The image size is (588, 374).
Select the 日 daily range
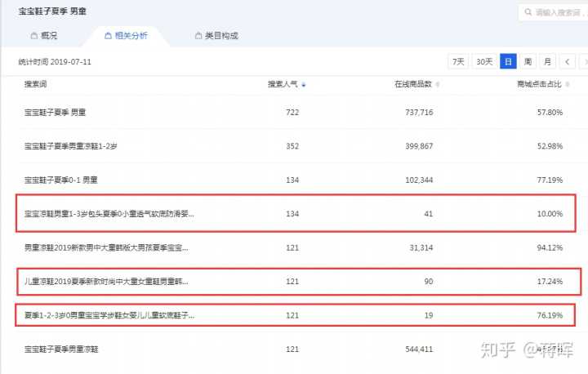[508, 61]
